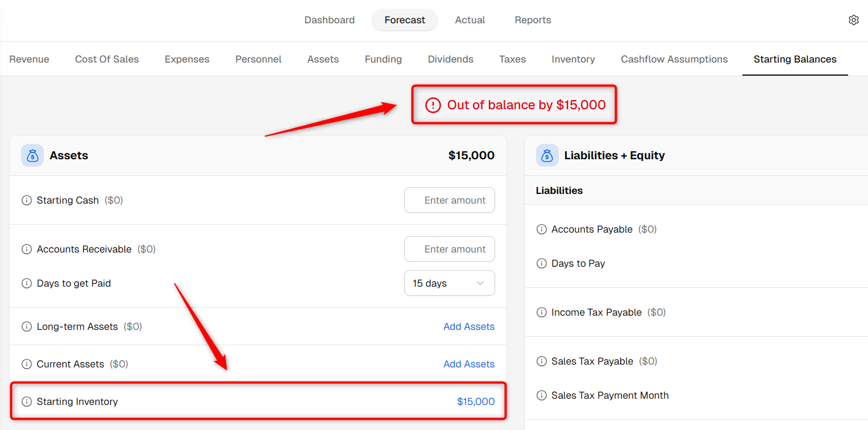Screen dimensions: 868x430
Task: Switch to the Actual tab
Action: pyautogui.click(x=470, y=20)
